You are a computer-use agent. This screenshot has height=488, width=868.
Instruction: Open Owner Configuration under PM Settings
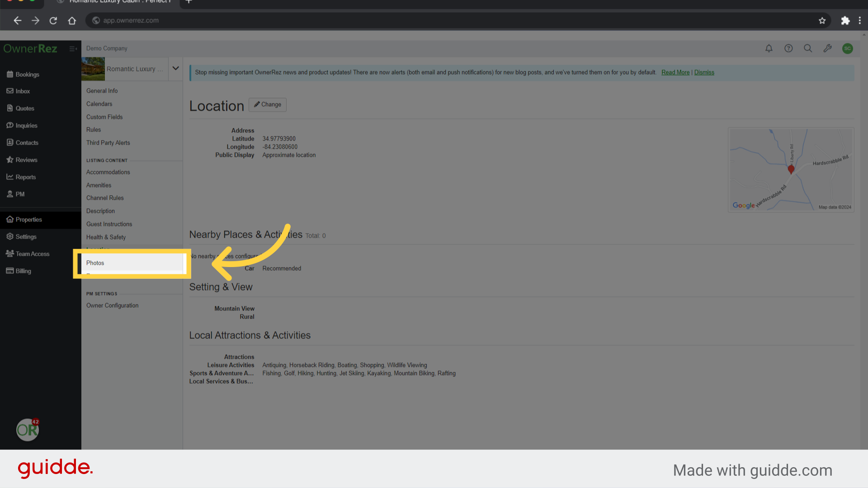coord(112,305)
